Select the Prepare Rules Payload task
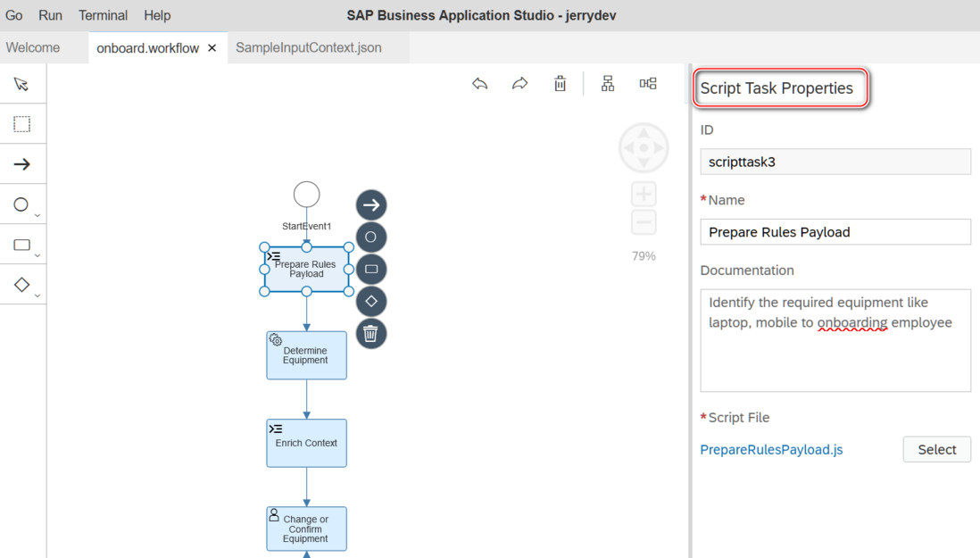The height and width of the screenshot is (558, 980). point(306,270)
